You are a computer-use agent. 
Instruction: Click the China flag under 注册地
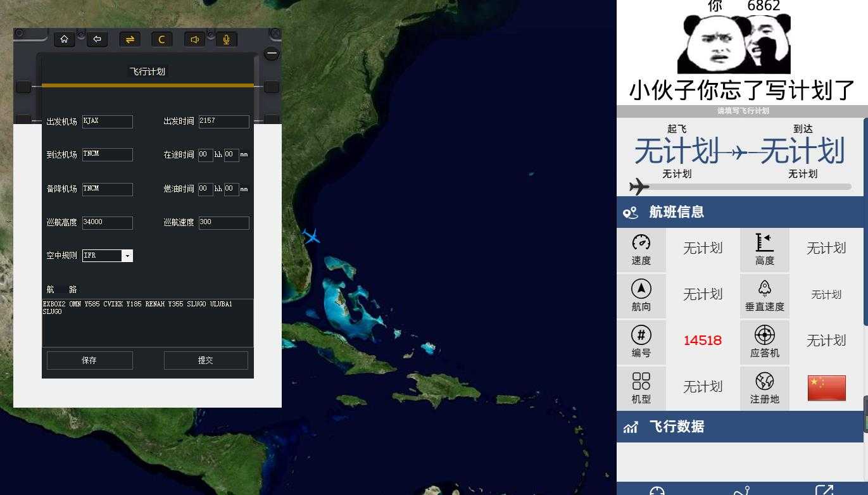pos(826,388)
